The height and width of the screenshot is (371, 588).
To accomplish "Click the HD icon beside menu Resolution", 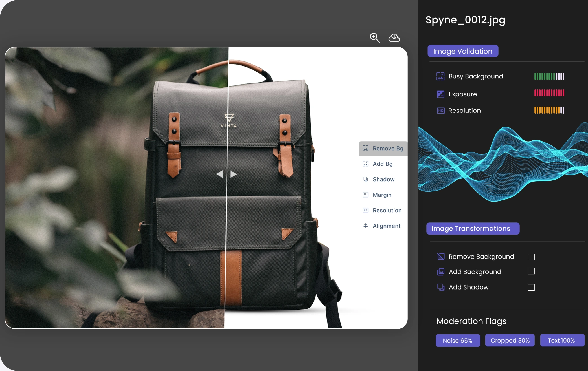I will click(366, 210).
